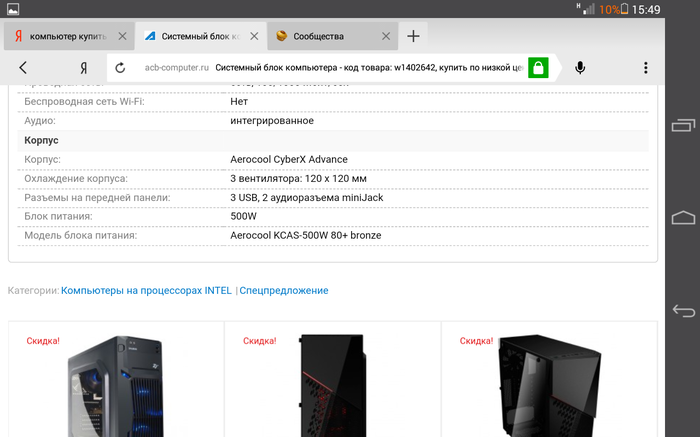Tap the green padlock security icon
This screenshot has width=700, height=437.
point(538,68)
